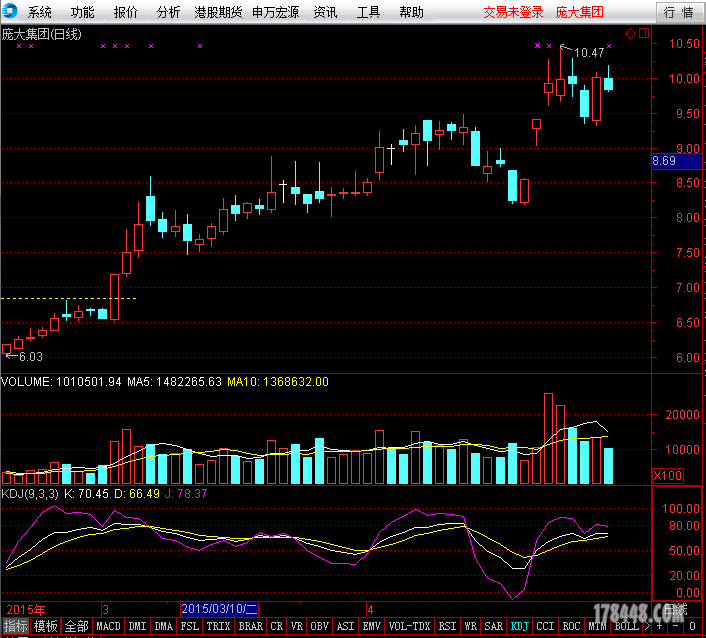Viewport: 706px width, 638px height.
Task: Switch to the EMV indicator
Action: pyautogui.click(x=372, y=626)
